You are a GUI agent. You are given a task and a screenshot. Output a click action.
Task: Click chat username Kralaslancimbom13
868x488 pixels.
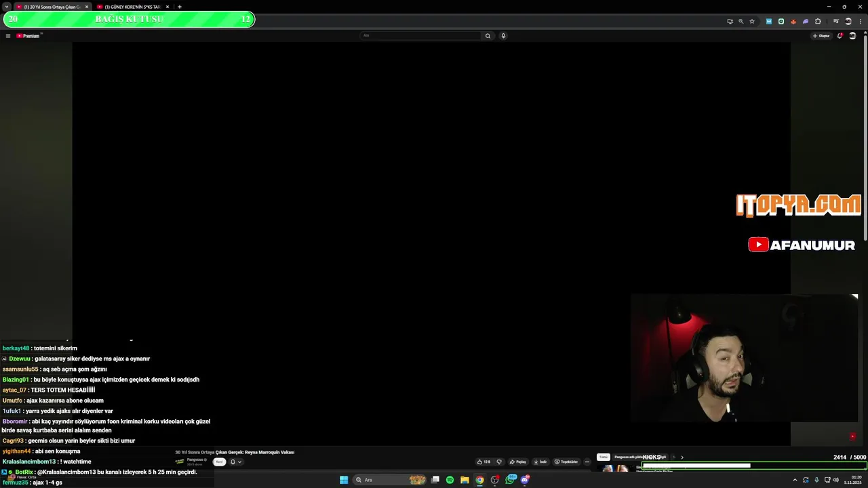(29, 462)
